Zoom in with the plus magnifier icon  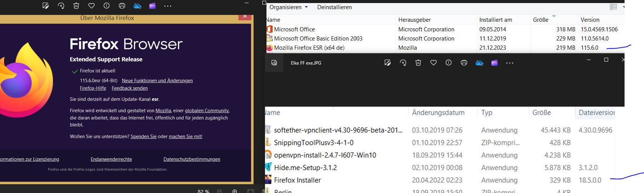(x=235, y=191)
